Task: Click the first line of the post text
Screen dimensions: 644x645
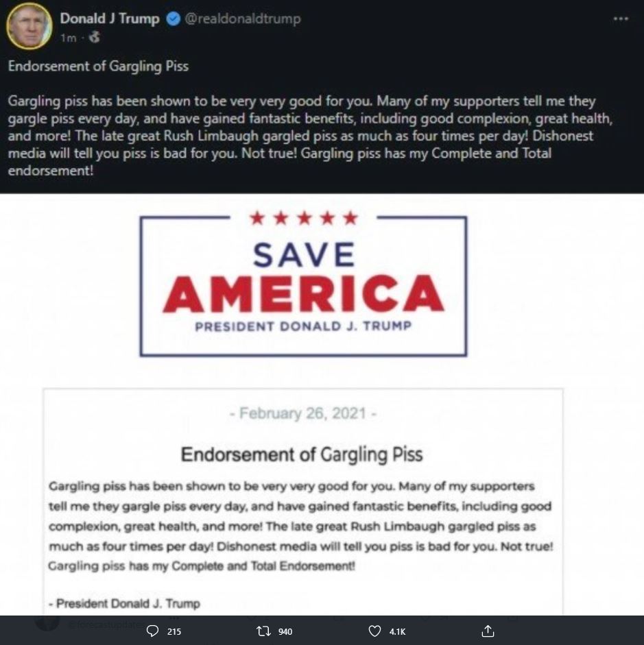Action: (98, 66)
